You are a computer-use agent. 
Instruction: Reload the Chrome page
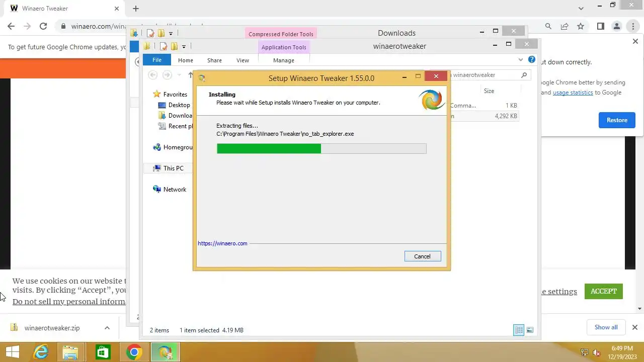pyautogui.click(x=43, y=26)
